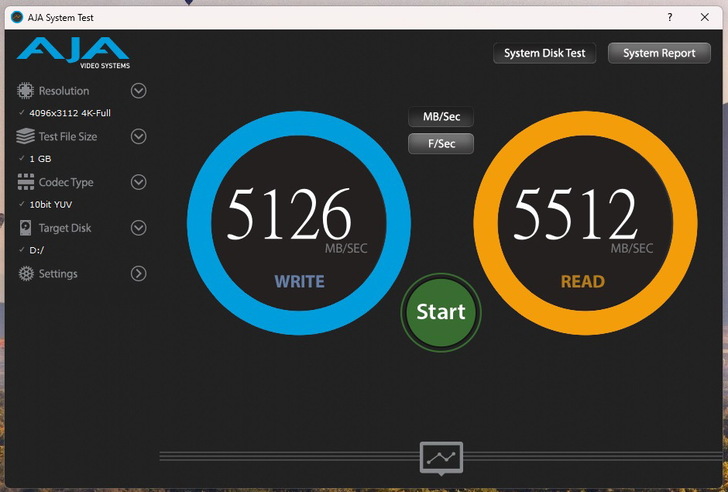Click the Settings gear icon

click(26, 273)
